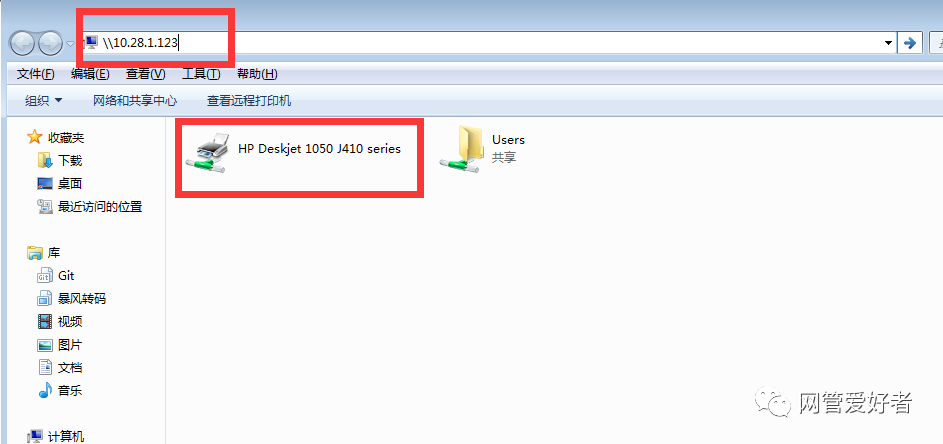
Task: Click the Git library icon
Action: [45, 276]
